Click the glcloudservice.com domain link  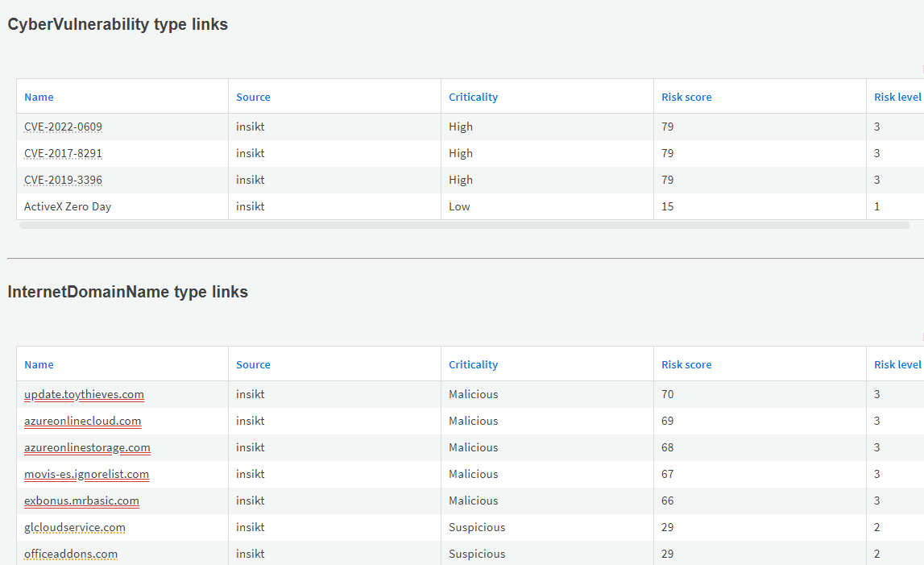[x=75, y=527]
